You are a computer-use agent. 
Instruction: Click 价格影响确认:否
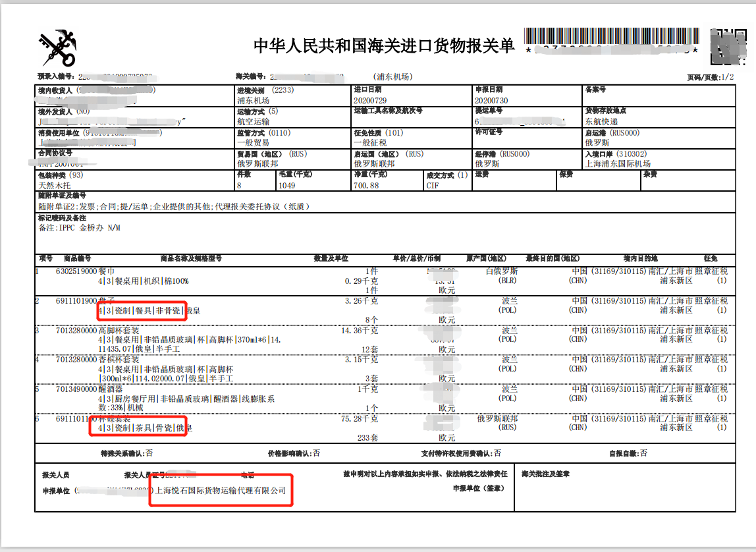pos(294,453)
